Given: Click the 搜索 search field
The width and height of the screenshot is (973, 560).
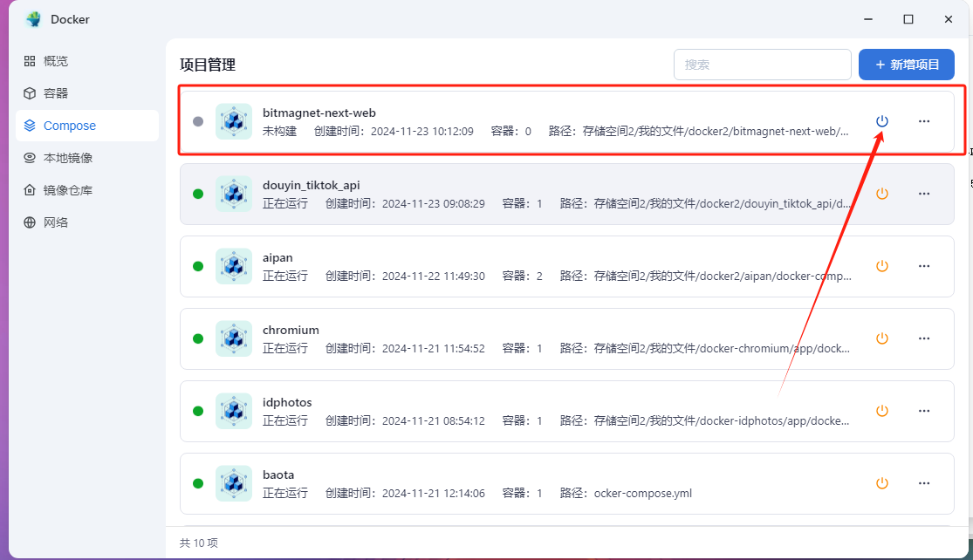Looking at the screenshot, I should click(762, 65).
